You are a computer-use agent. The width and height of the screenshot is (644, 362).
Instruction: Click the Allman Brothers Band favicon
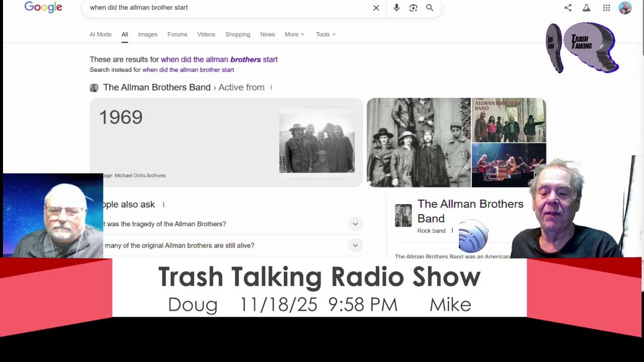94,87
